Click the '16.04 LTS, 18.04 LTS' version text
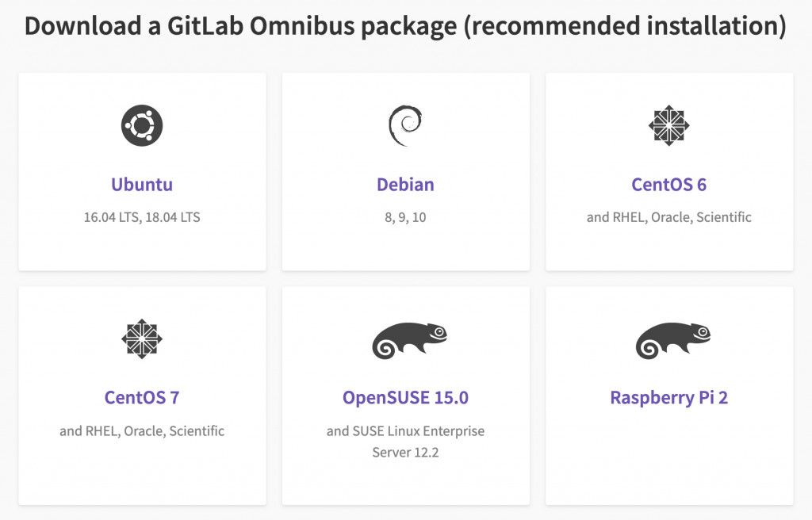 tap(142, 217)
